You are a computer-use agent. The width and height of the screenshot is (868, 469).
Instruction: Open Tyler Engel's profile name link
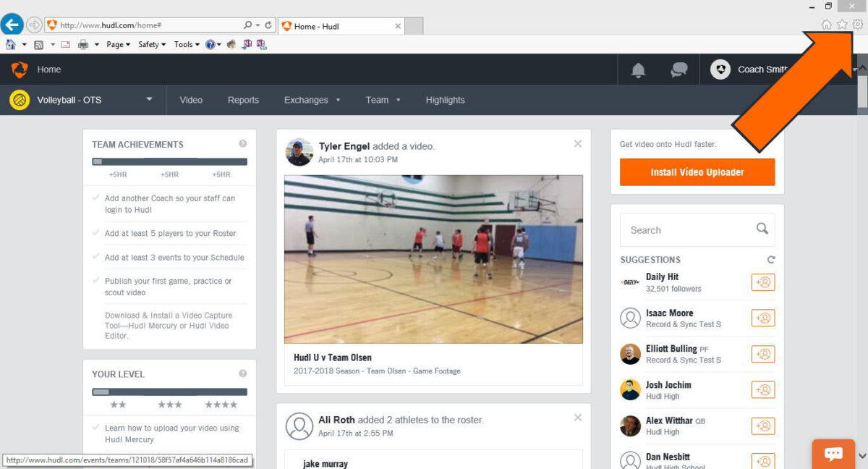pyautogui.click(x=344, y=146)
